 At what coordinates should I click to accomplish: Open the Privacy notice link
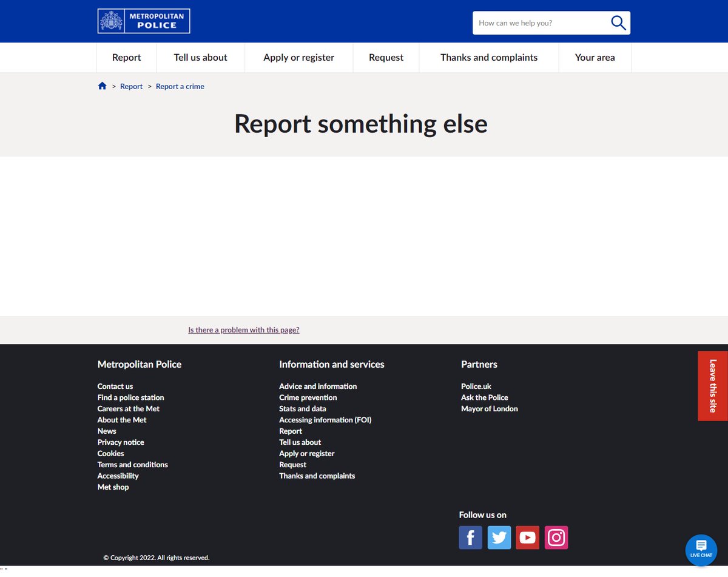pyautogui.click(x=121, y=442)
